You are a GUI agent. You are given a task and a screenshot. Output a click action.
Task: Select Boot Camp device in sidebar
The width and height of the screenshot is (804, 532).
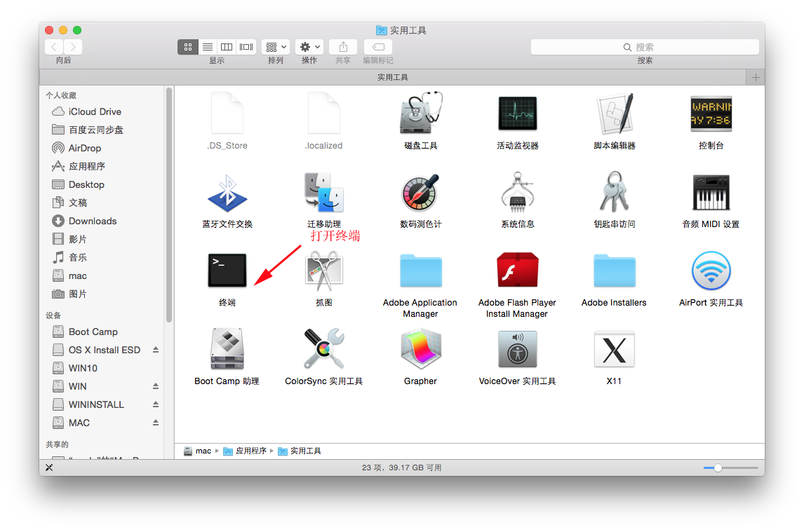click(93, 332)
